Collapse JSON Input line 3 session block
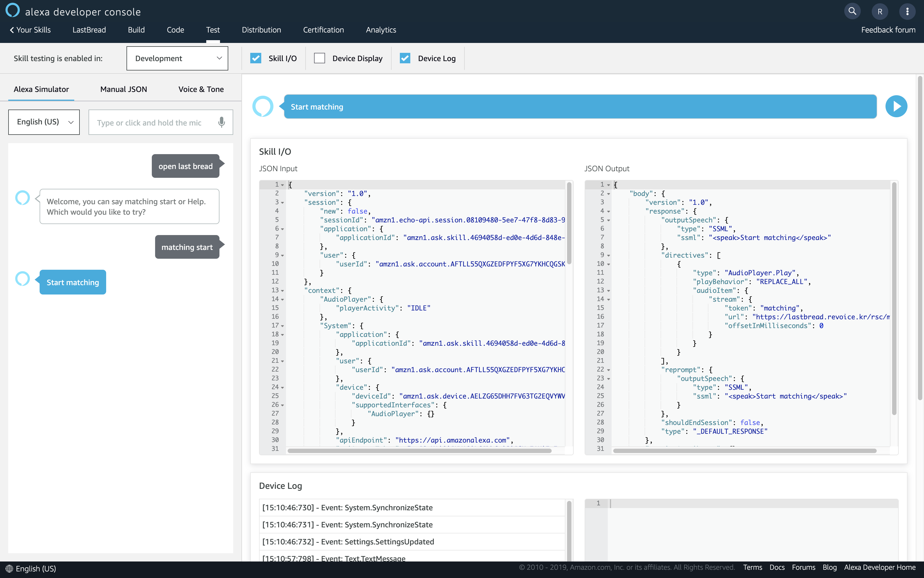 pos(282,203)
